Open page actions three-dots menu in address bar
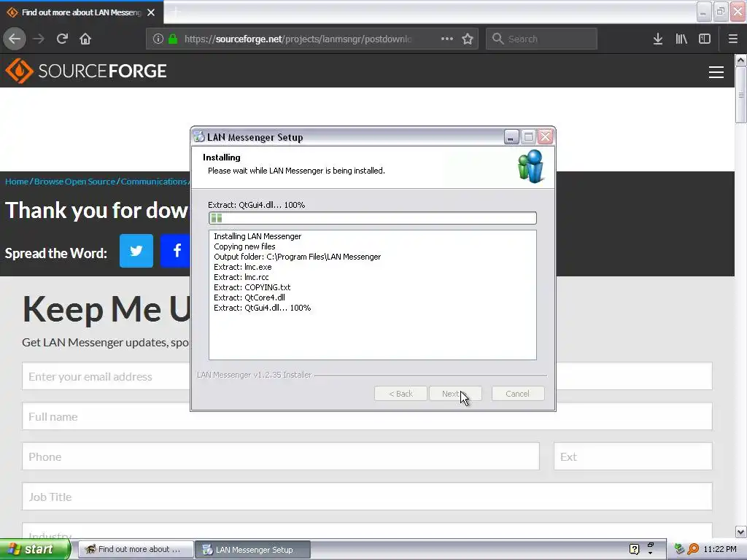This screenshot has height=560, width=747. click(447, 39)
